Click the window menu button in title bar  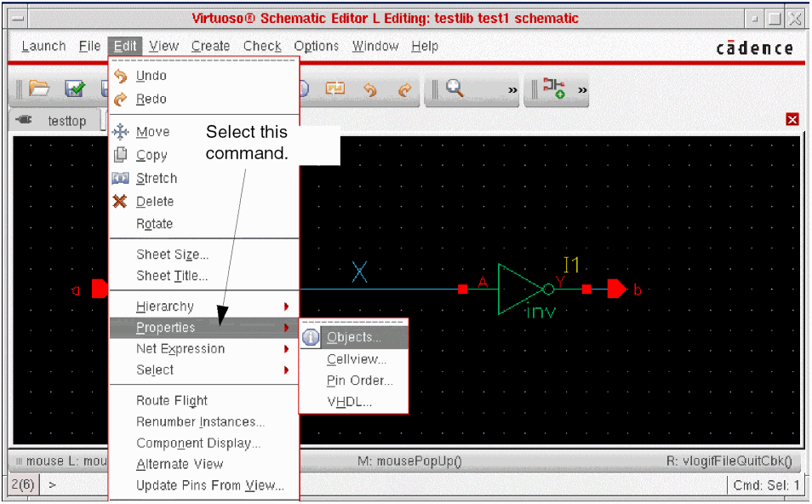point(18,20)
